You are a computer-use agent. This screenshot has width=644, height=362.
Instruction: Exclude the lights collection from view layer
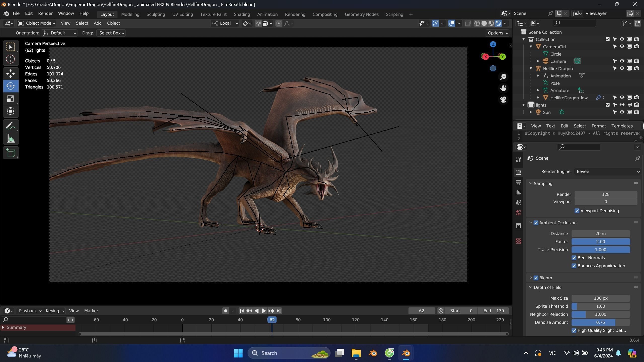coord(608,105)
